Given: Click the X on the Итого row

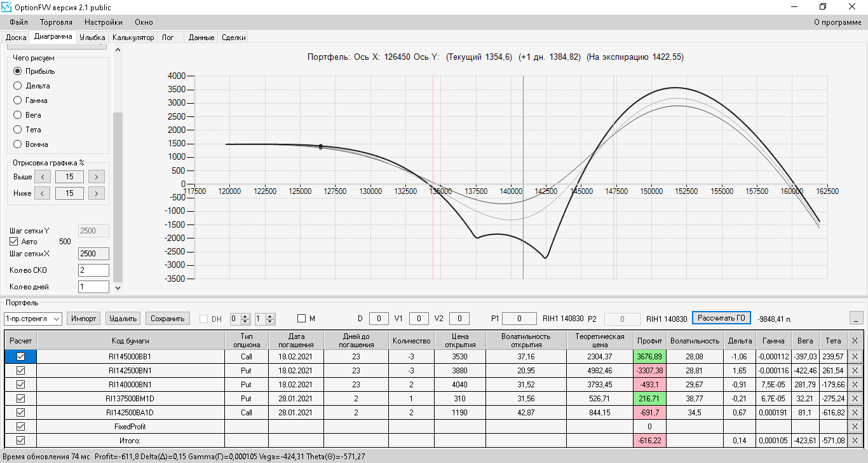Looking at the screenshot, I should click(x=855, y=441).
